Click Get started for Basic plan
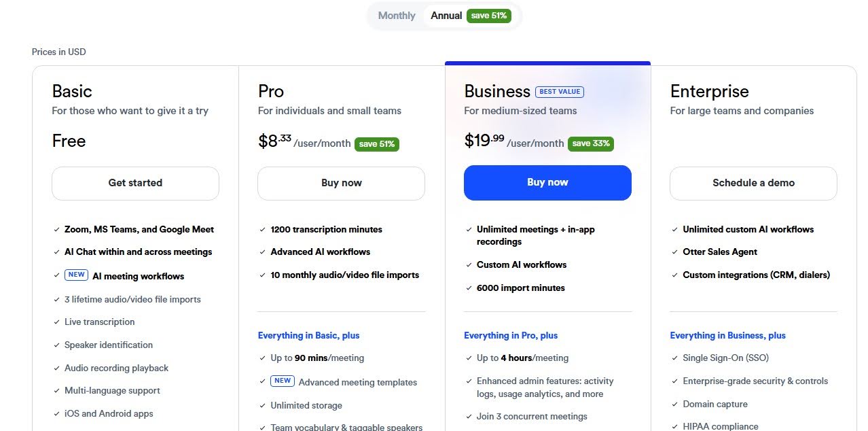The width and height of the screenshot is (868, 431). (x=135, y=183)
